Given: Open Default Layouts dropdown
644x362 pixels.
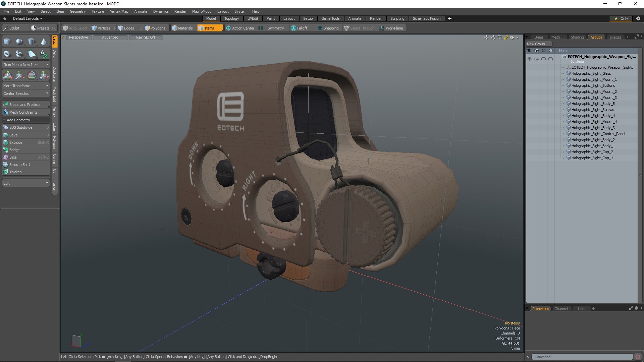Looking at the screenshot, I should pyautogui.click(x=28, y=18).
